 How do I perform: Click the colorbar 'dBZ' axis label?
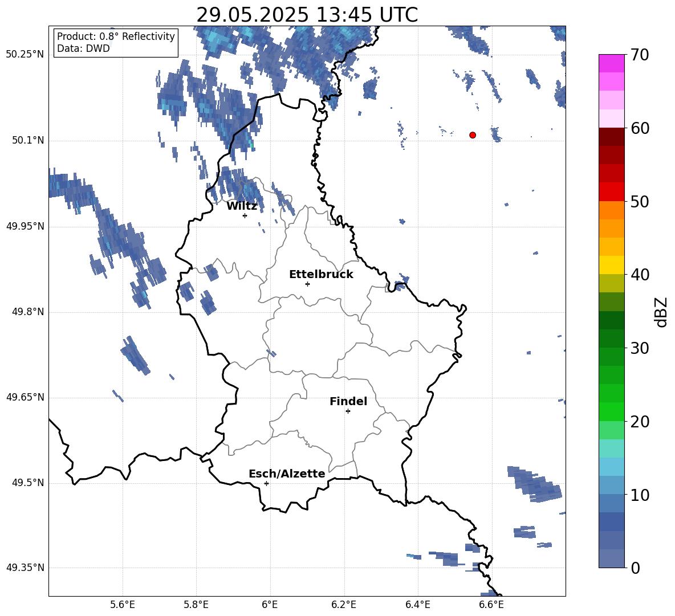pos(661,312)
